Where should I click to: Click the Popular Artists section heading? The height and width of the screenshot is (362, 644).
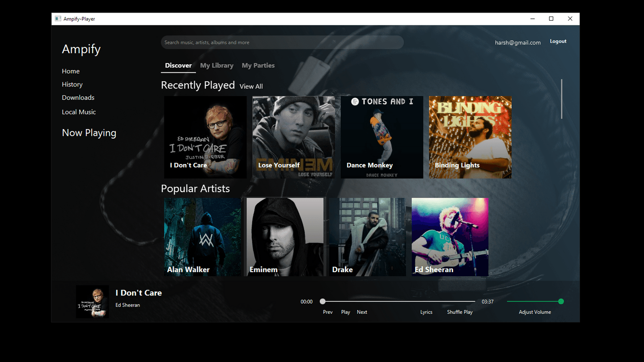[195, 189]
